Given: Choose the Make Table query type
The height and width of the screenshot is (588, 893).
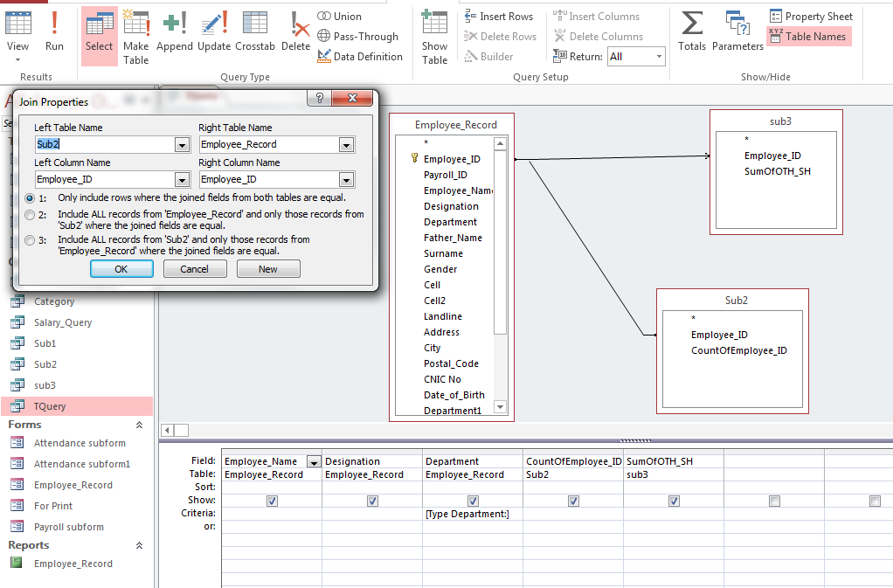Looking at the screenshot, I should click(135, 37).
